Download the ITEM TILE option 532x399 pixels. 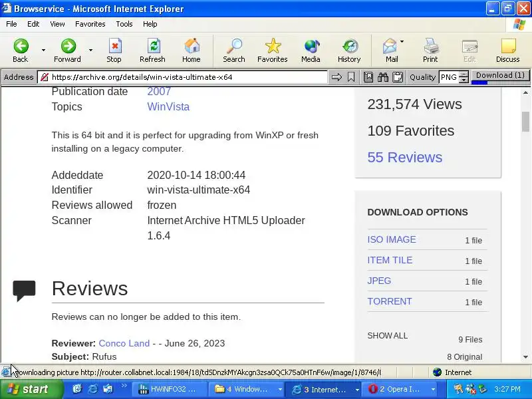390,260
